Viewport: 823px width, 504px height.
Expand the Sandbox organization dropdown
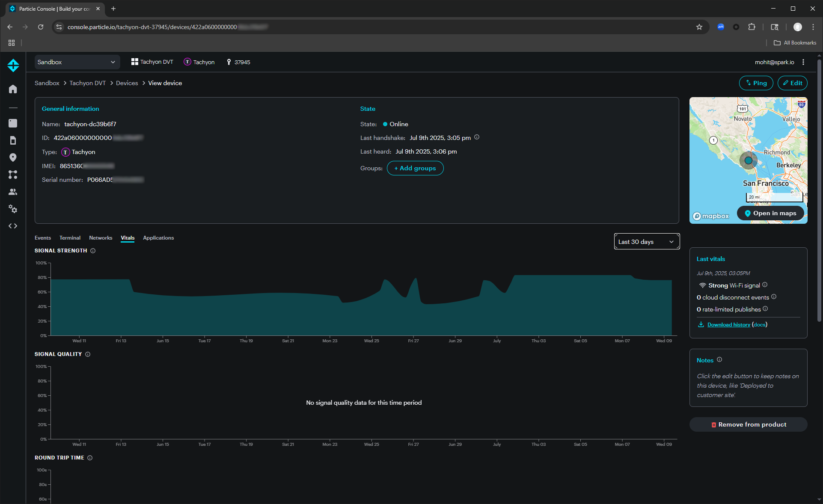[x=77, y=62]
